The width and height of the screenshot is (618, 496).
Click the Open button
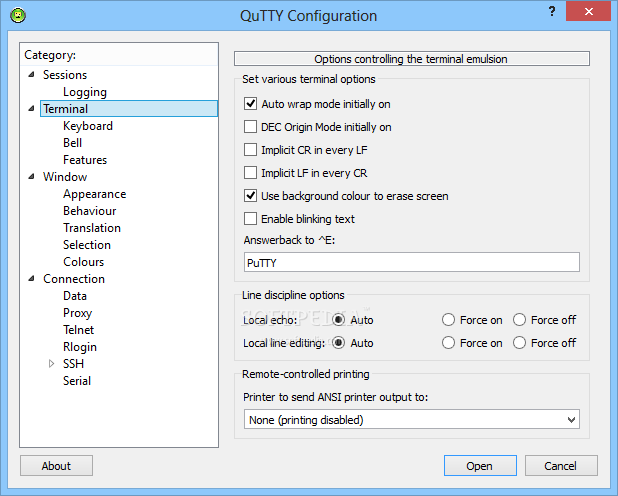480,466
